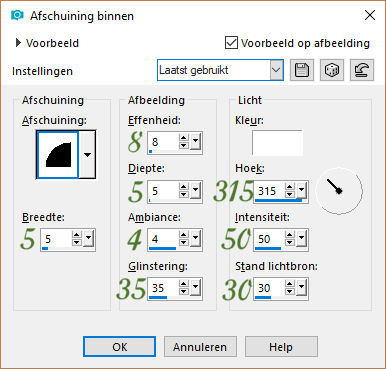Open the Afschuining bevel shape dropdown arrow
The height and width of the screenshot is (369, 386).
tap(87, 154)
